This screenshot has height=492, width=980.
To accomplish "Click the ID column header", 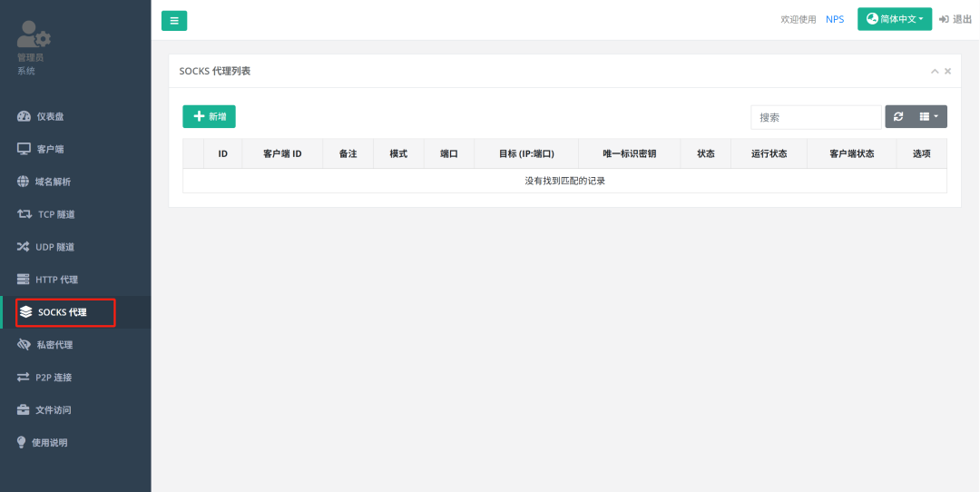I will point(222,153).
